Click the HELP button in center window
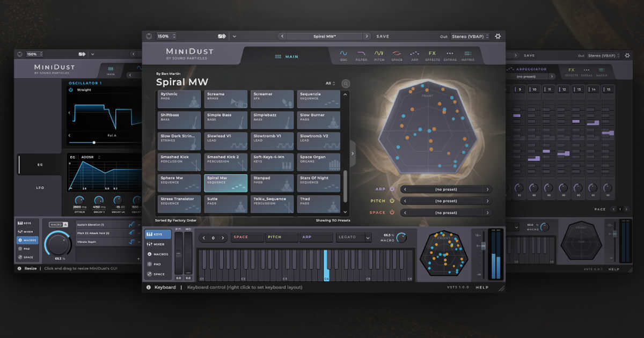This screenshot has width=644, height=338. coord(482,287)
